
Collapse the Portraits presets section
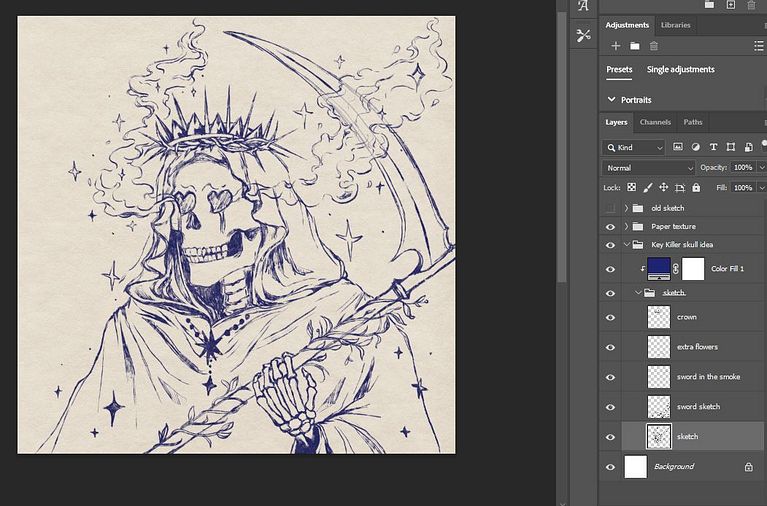(x=612, y=100)
